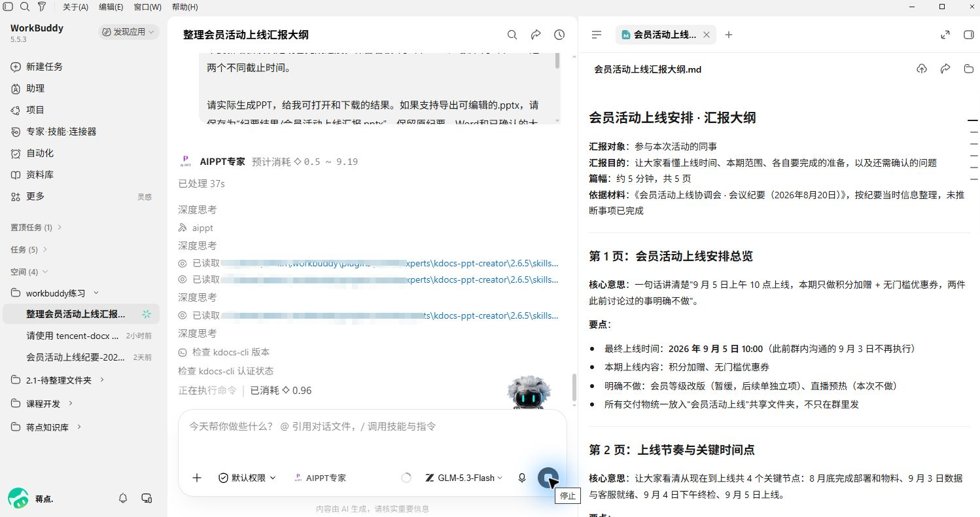Share the 会员活动上线汇报大纲.md file
980x517 pixels.
[945, 69]
